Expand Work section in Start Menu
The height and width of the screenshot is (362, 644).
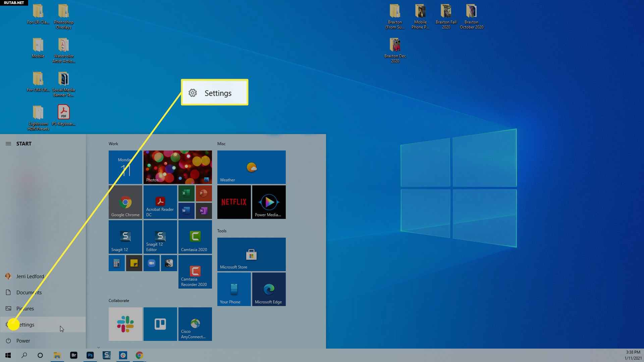coord(114,143)
